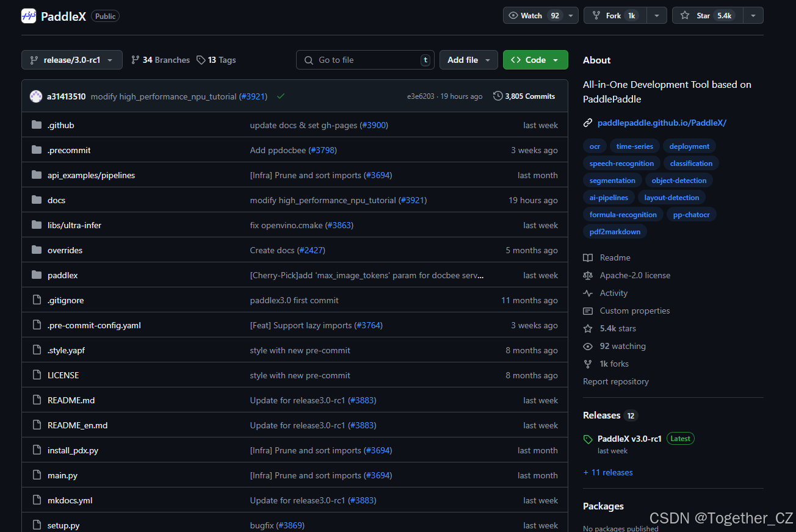Open the PaddleX v3.0-rc1 release
796x532 pixels.
click(x=629, y=439)
